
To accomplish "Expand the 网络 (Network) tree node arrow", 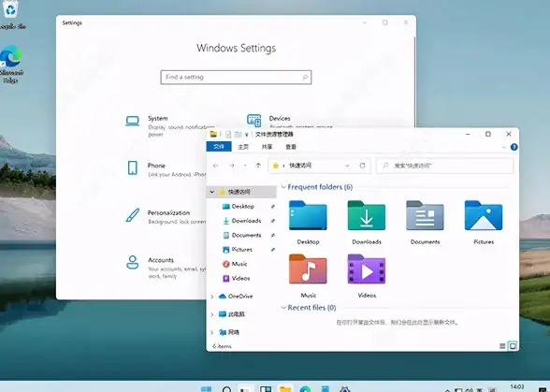I will point(211,332).
